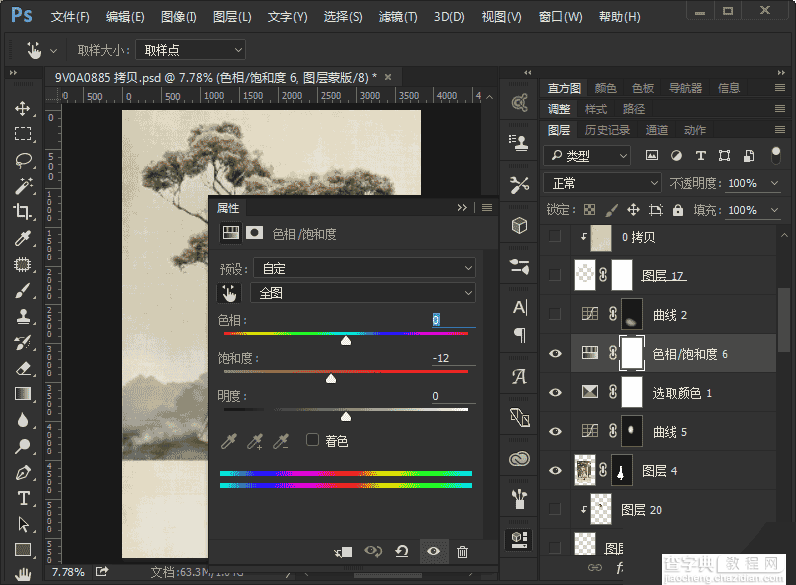
Task: Select the Path Selection tool
Action: tap(23, 524)
